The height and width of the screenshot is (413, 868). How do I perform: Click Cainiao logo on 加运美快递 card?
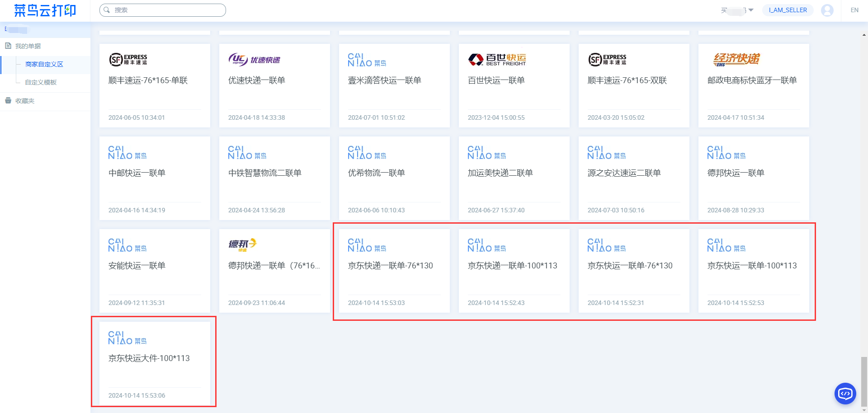point(486,153)
